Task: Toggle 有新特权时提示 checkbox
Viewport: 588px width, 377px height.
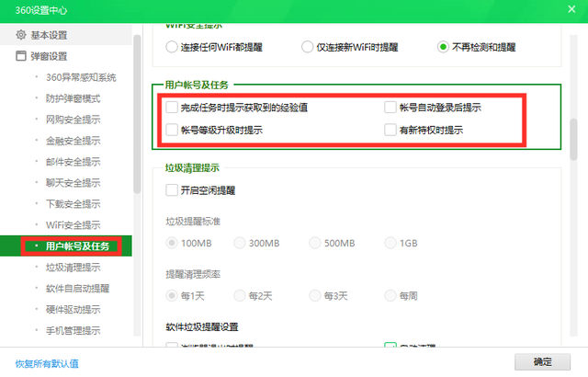Action: click(x=390, y=130)
